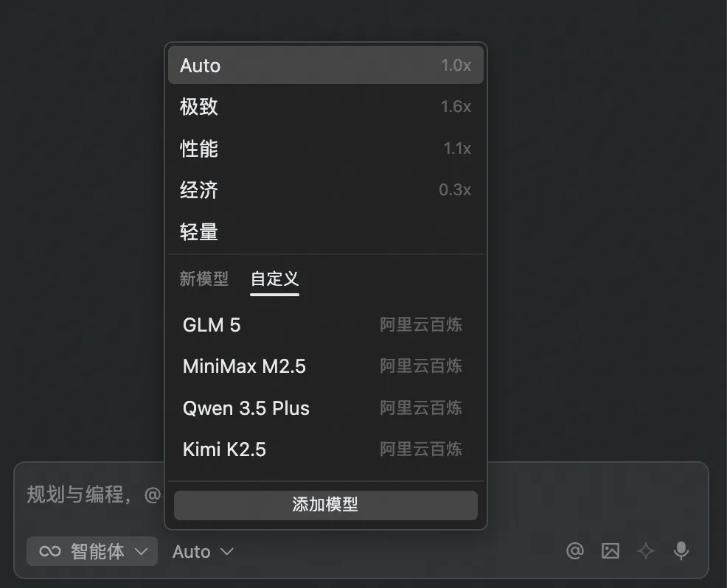The width and height of the screenshot is (727, 588).
Task: Switch to the 自定义 tab
Action: click(x=274, y=279)
